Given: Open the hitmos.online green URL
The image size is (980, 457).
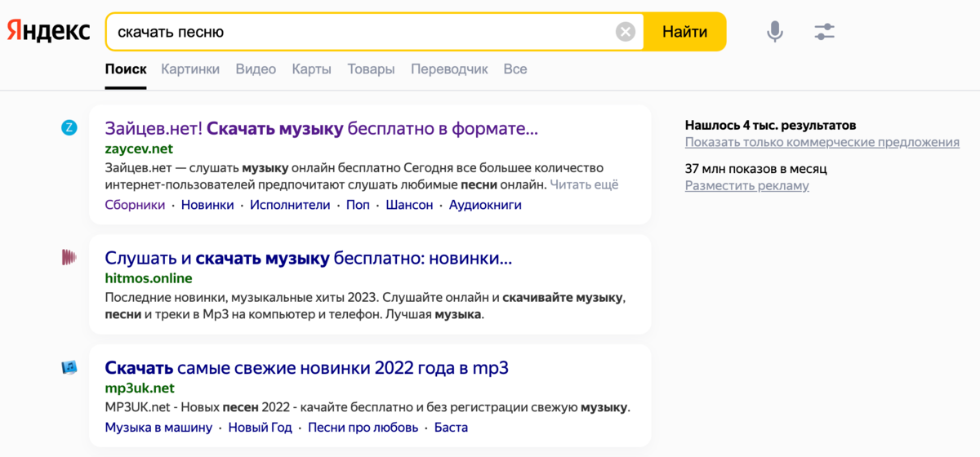Looking at the screenshot, I should (x=149, y=278).
